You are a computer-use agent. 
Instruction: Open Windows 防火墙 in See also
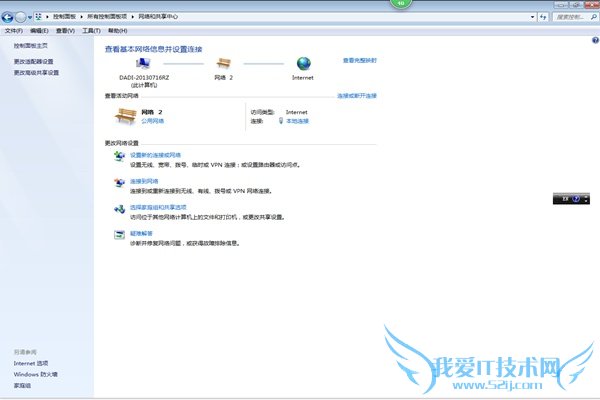[35, 374]
